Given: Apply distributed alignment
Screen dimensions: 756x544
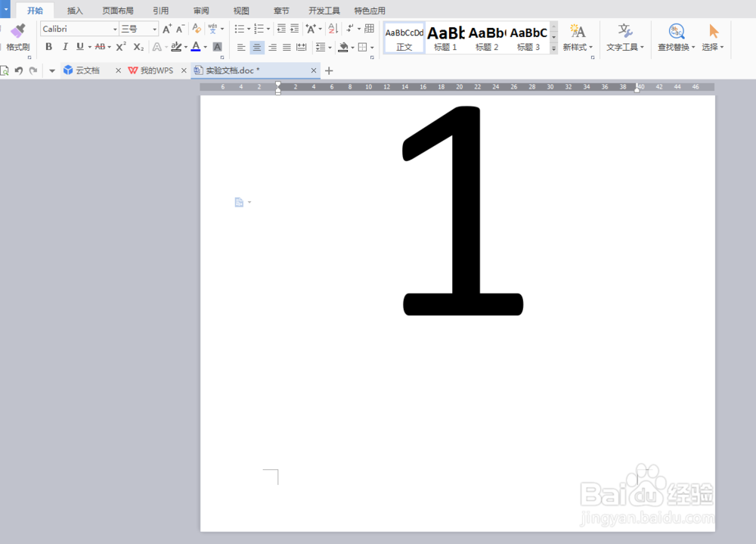Looking at the screenshot, I should pos(302,47).
